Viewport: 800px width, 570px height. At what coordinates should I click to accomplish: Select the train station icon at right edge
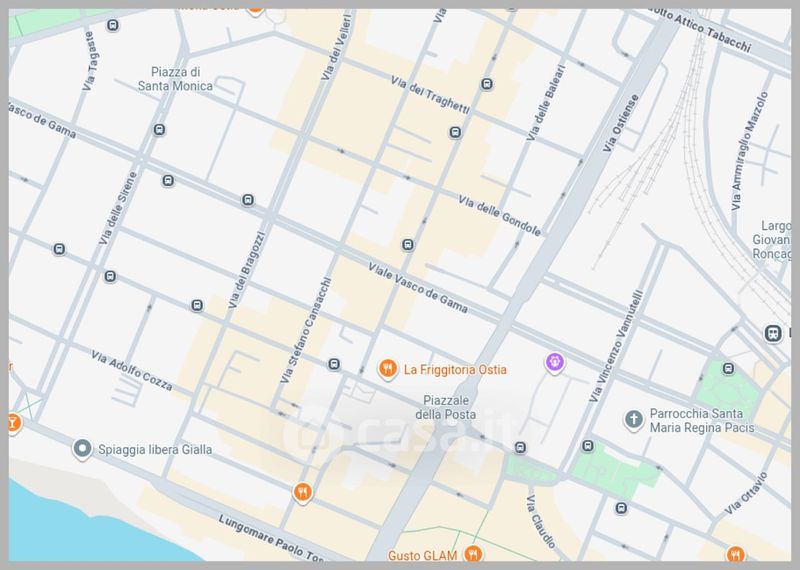click(771, 333)
